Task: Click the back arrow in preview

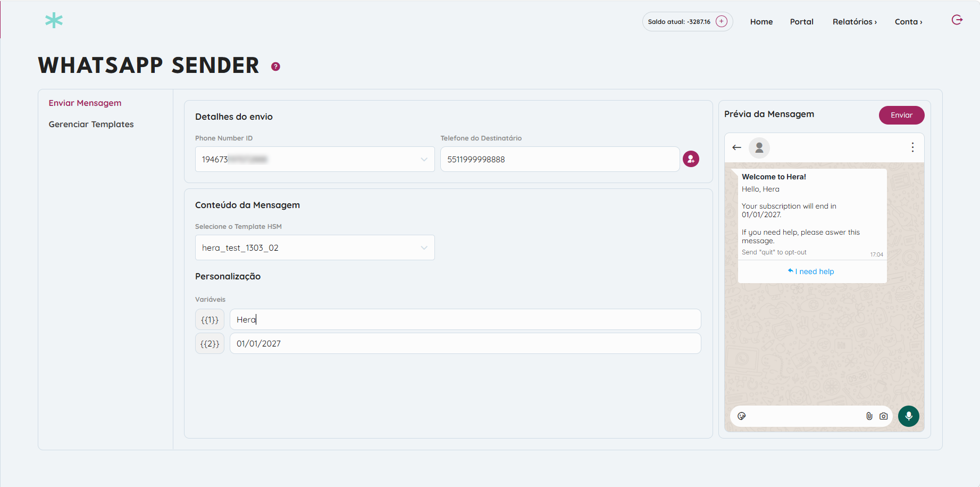Action: point(736,147)
